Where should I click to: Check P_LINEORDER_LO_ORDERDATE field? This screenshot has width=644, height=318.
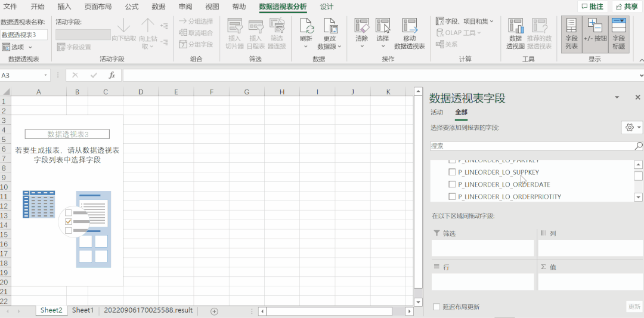(x=452, y=184)
